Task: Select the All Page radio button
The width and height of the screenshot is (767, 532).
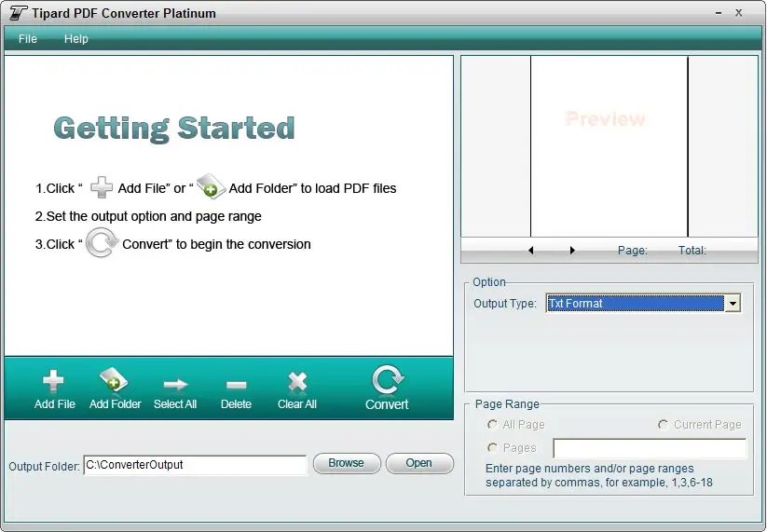Action: click(493, 425)
